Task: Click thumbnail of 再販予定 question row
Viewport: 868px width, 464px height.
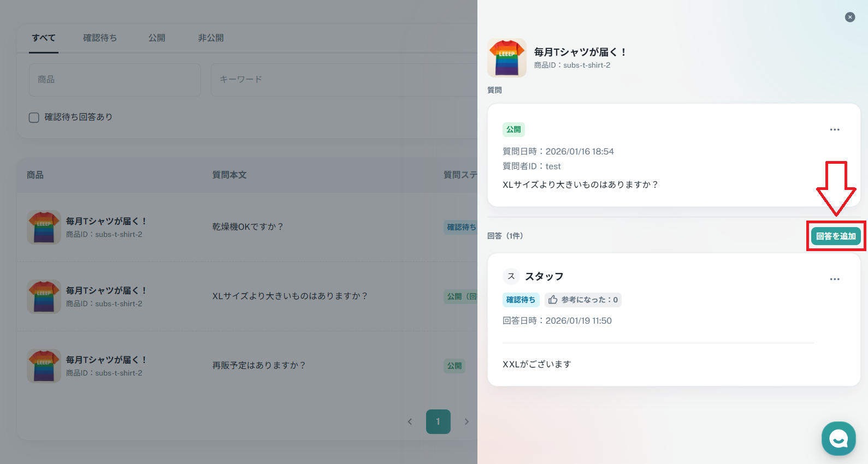Action: coord(44,366)
